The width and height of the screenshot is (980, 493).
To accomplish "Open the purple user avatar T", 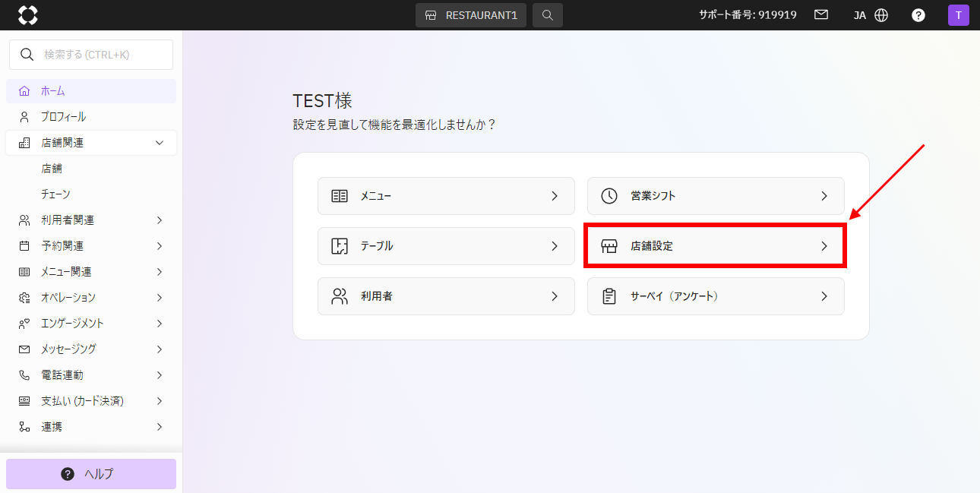I will [958, 15].
